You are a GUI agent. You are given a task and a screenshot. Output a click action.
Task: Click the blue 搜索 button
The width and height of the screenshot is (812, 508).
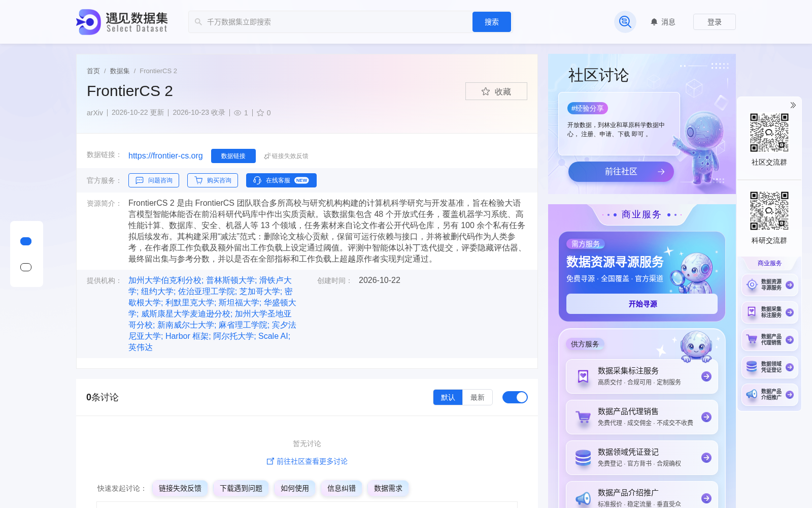click(x=492, y=22)
